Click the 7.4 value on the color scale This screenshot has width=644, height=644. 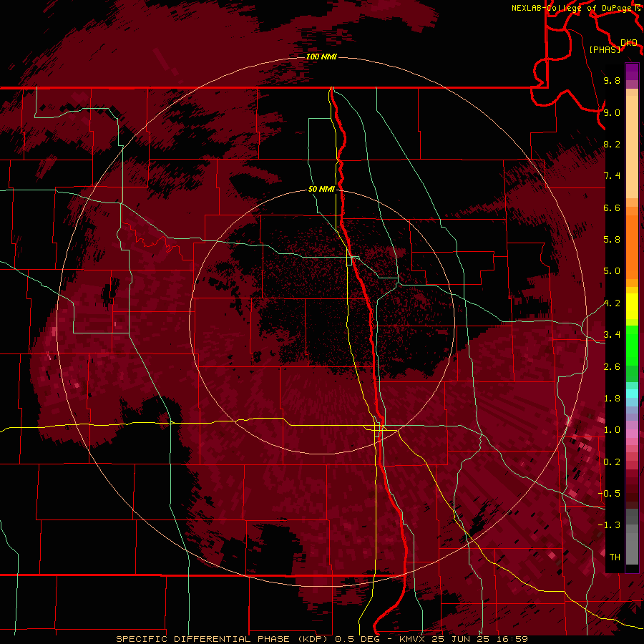pos(612,176)
